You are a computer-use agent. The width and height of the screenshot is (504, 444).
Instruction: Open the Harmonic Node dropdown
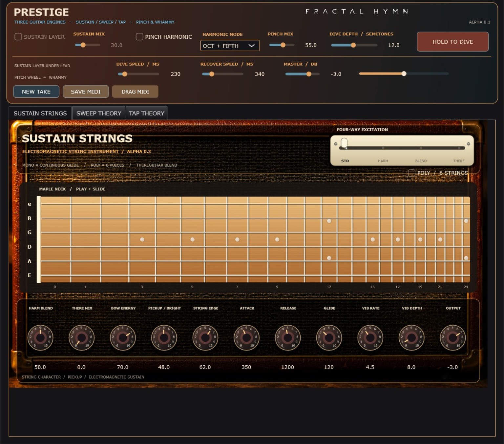[230, 46]
